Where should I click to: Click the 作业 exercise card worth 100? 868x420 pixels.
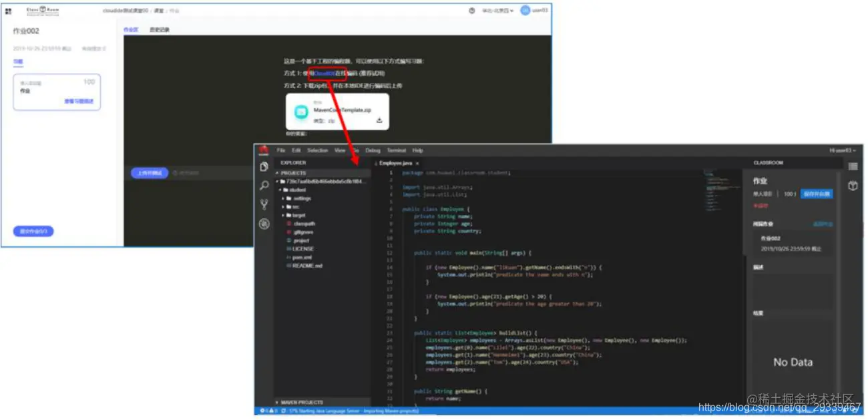click(57, 92)
